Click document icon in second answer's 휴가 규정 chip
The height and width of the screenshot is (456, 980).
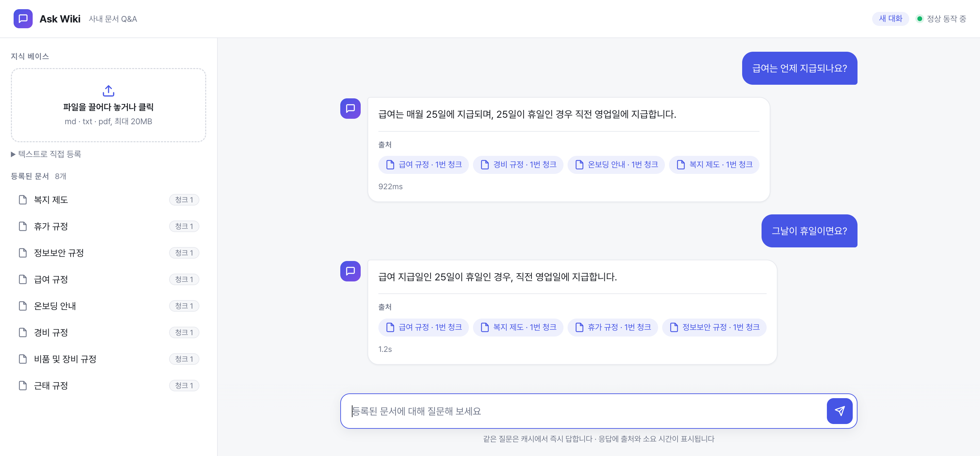pos(579,327)
